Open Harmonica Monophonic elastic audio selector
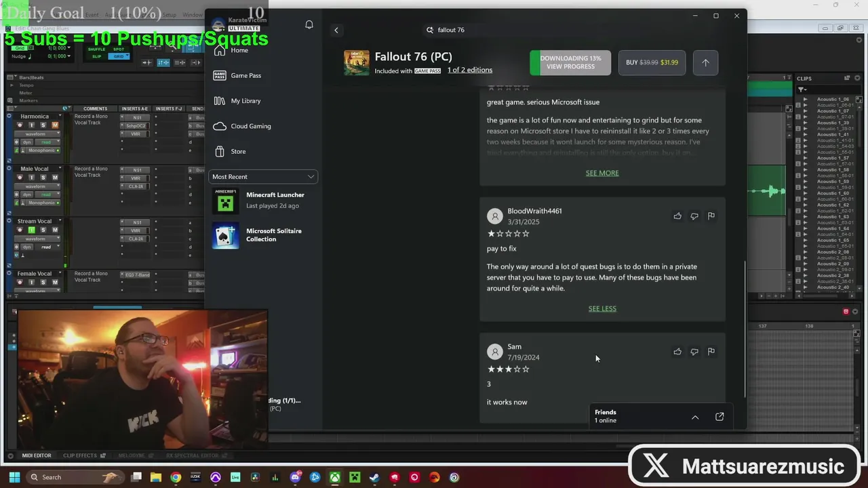 tap(43, 150)
